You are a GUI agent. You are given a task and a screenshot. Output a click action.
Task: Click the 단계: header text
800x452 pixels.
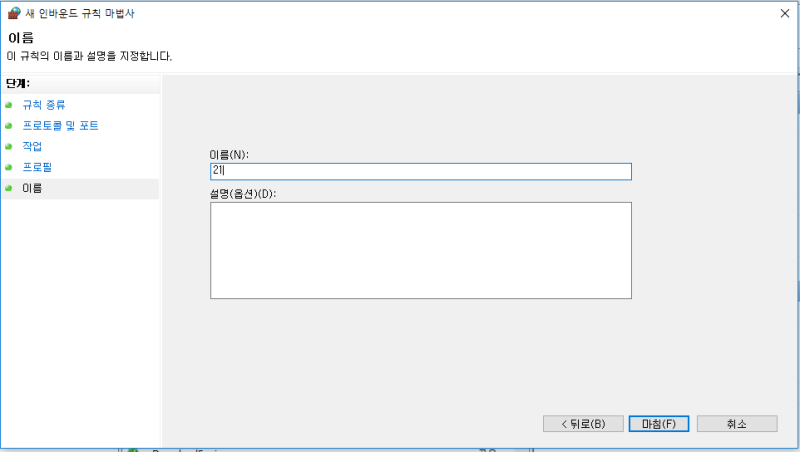pos(18,83)
